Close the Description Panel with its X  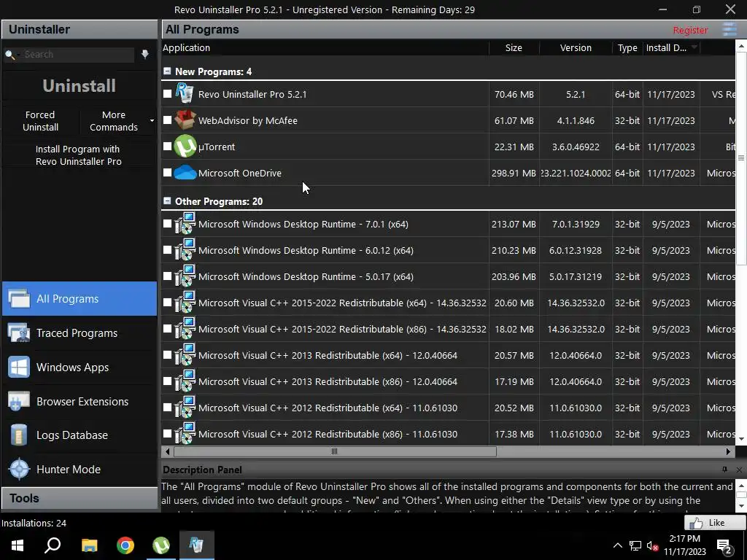pos(739,470)
